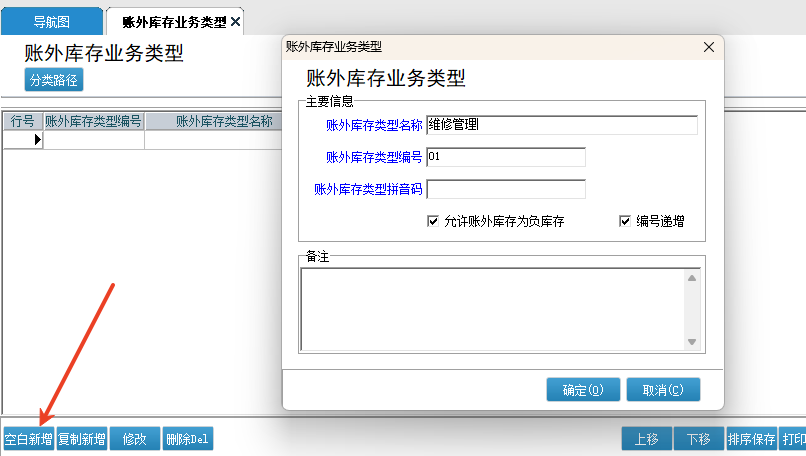This screenshot has width=806, height=456.
Task: Toggle 允许账外库存为负库存 checkbox
Action: (x=433, y=221)
